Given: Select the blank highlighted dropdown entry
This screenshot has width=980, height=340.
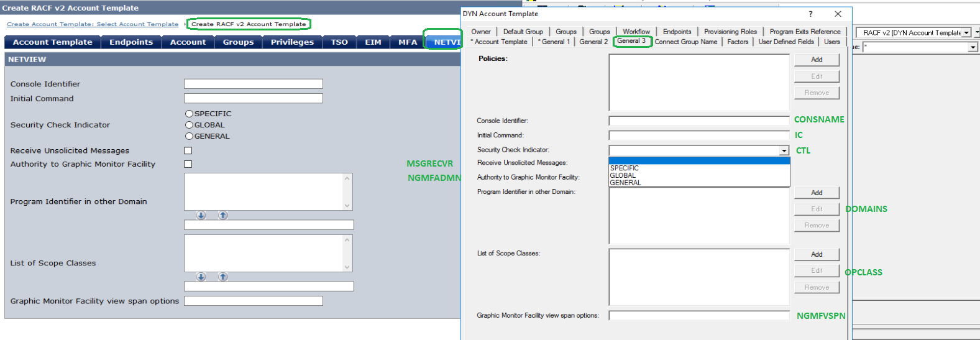Looking at the screenshot, I should [699, 160].
